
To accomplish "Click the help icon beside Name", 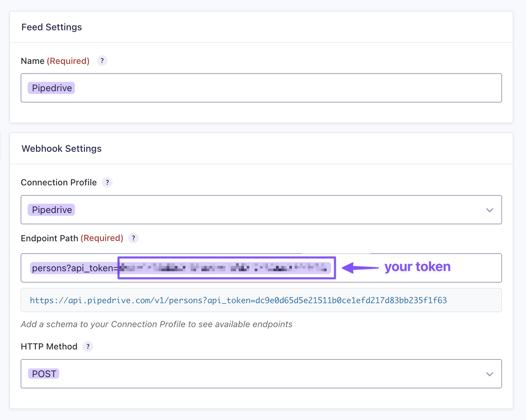I will tap(102, 61).
